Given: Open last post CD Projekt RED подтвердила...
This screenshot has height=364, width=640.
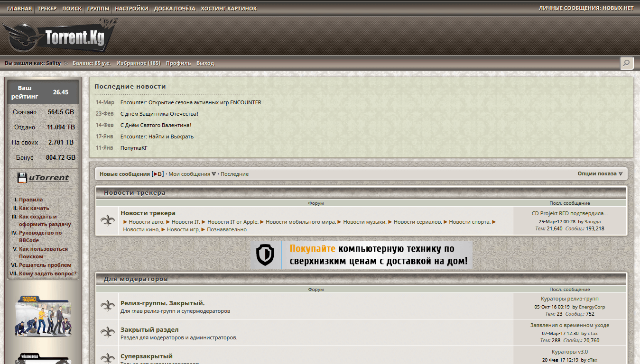Looking at the screenshot, I should click(x=570, y=213).
